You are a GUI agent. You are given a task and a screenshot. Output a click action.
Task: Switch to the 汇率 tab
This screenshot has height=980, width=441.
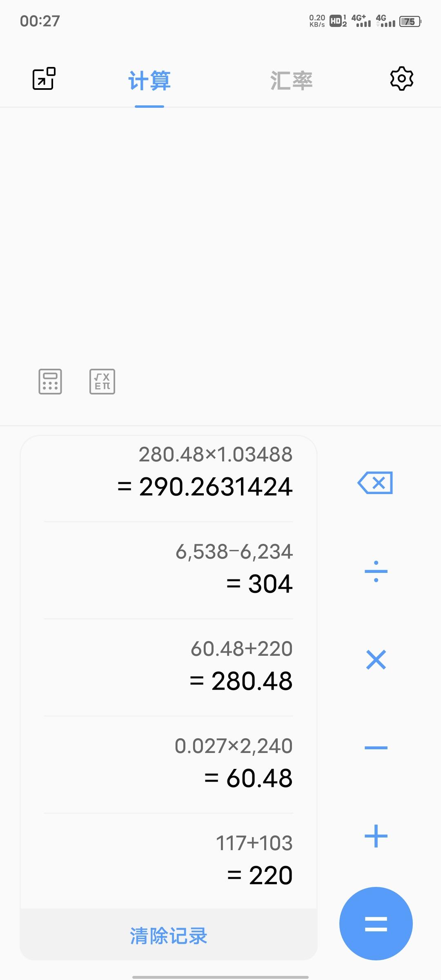(x=291, y=80)
